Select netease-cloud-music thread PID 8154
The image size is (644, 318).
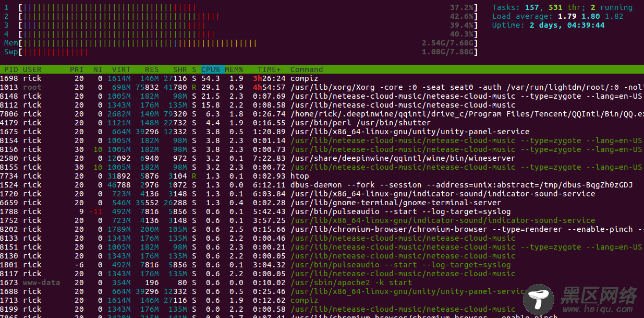(x=322, y=140)
